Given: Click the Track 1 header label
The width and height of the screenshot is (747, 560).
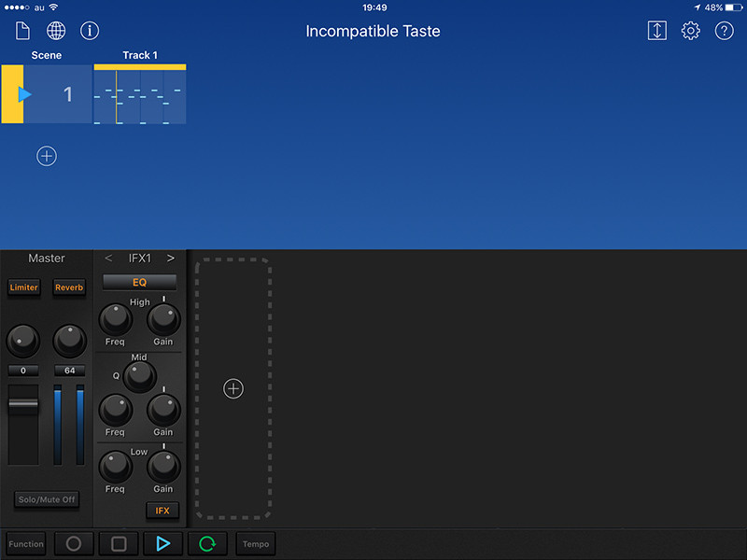Looking at the screenshot, I should point(140,55).
